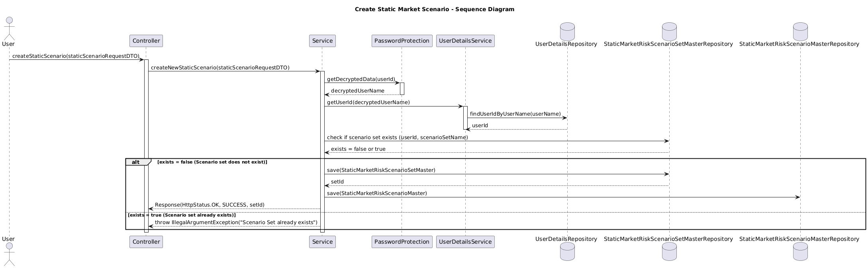Click the setId return label

[x=337, y=182]
